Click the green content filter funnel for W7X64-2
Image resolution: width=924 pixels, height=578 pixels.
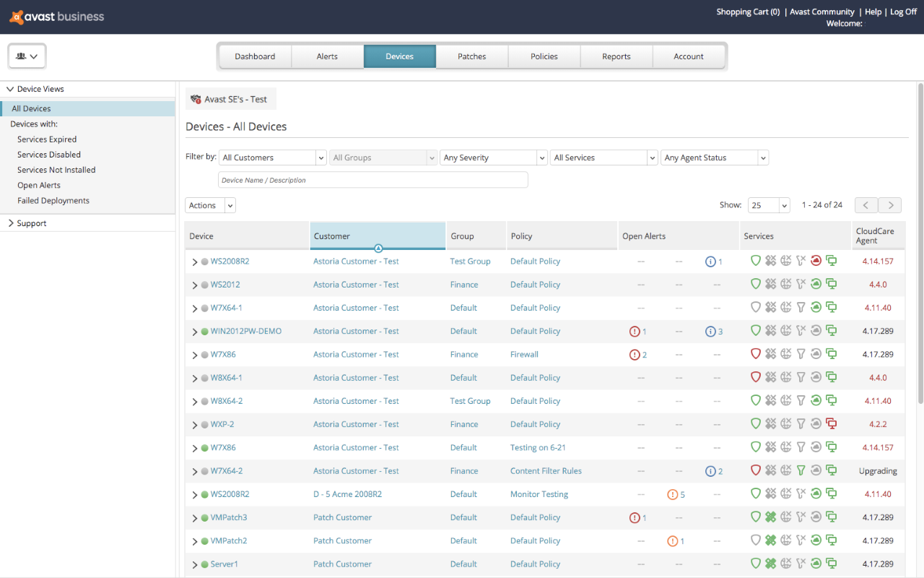coord(801,470)
